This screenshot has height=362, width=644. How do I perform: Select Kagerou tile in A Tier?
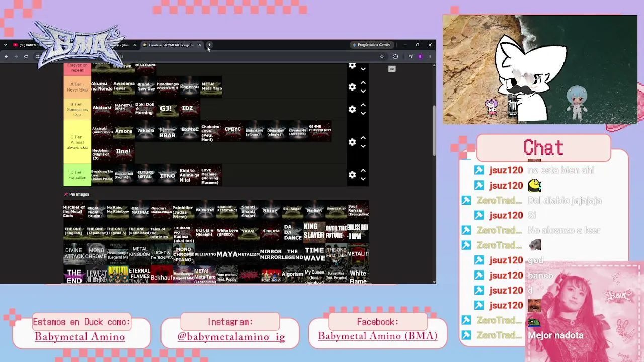point(189,87)
